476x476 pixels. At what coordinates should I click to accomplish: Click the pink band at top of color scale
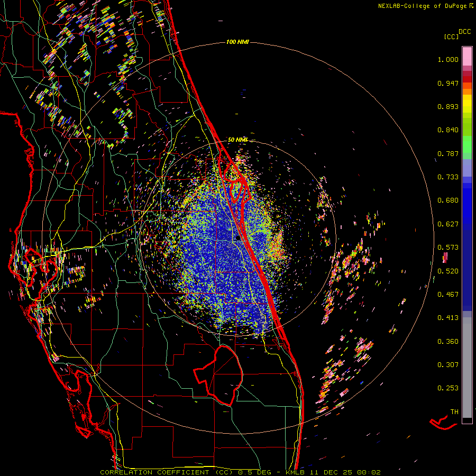click(467, 57)
